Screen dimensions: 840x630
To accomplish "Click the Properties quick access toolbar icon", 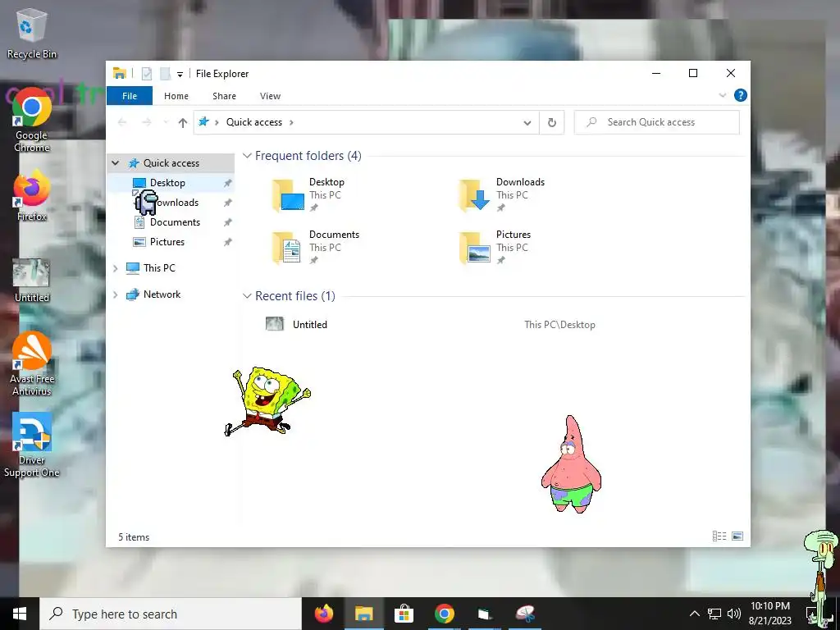I will 147,74.
